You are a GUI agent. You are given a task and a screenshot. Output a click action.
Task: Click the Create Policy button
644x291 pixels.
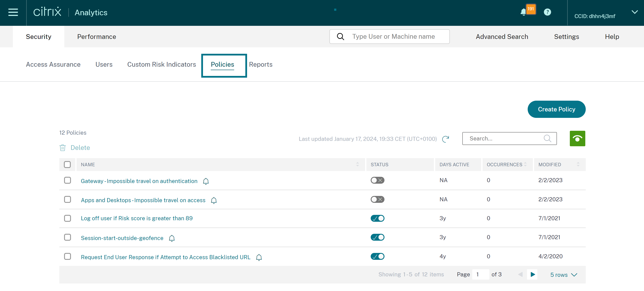pos(556,109)
